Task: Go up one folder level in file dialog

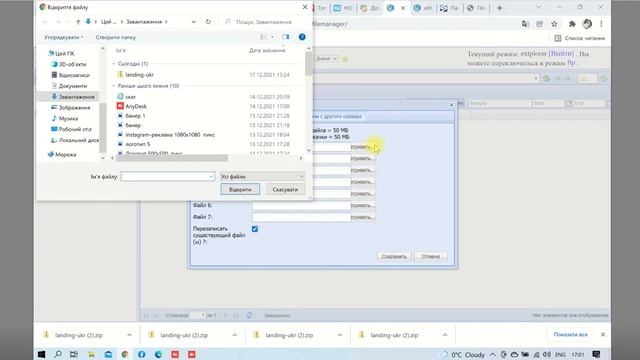Action: tap(78, 22)
